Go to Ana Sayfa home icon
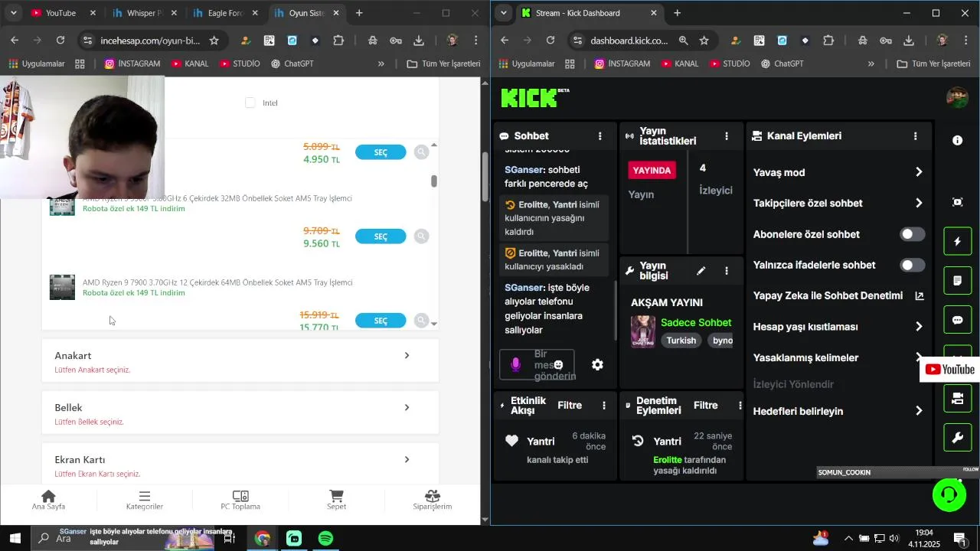 click(48, 500)
